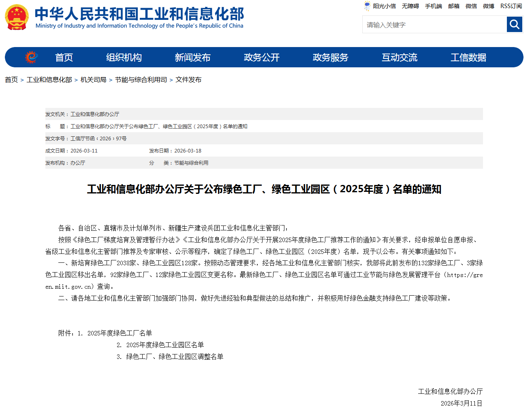Open 政务服务 from the navigation bar

coord(331,58)
